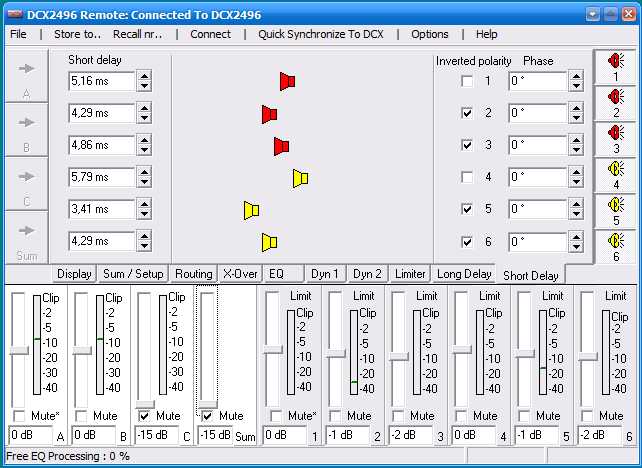Mute input channel B
Viewport: 642px width, 468px height.
tap(81, 416)
